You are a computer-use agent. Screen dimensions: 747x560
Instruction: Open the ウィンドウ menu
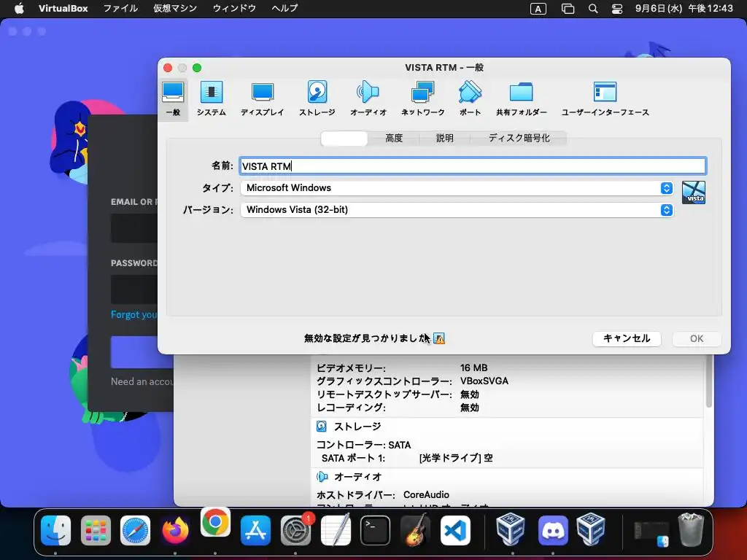coord(234,9)
